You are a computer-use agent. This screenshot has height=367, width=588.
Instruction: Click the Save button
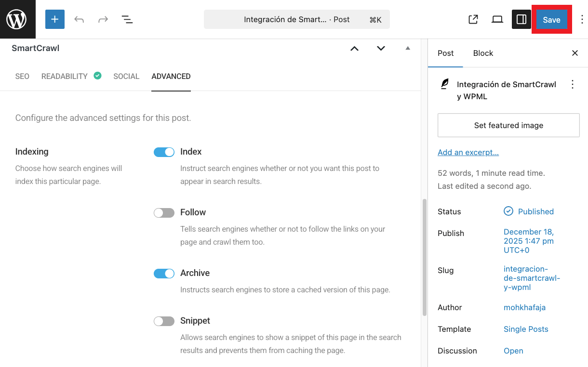pos(551,20)
